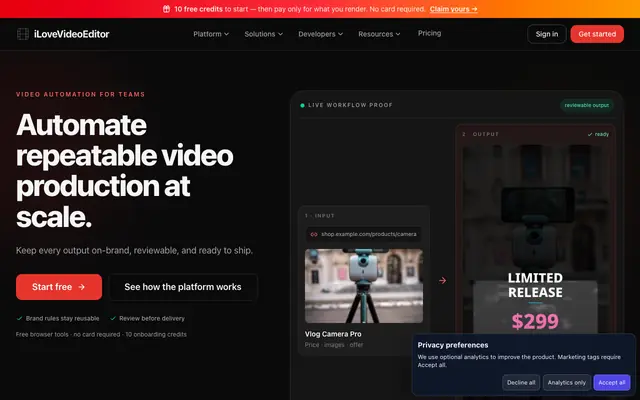Click the LIVE WORKFLOW PROOF label

pyautogui.click(x=350, y=105)
